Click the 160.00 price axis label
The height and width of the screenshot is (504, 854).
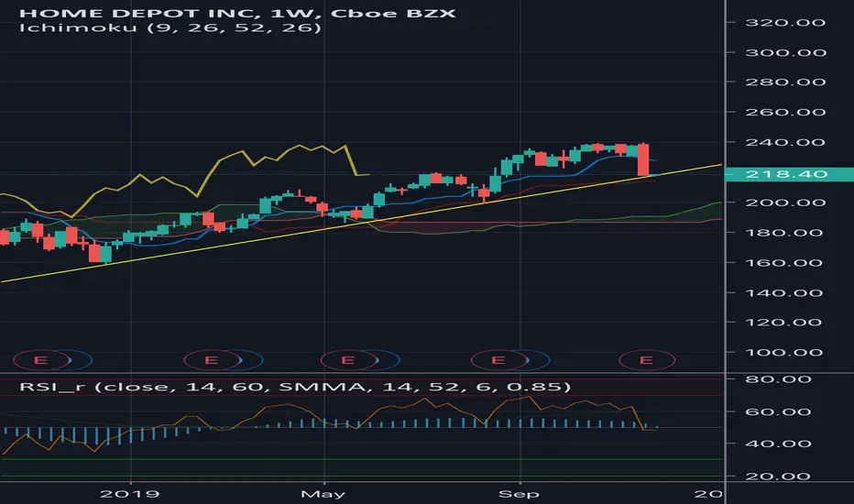[x=785, y=263]
